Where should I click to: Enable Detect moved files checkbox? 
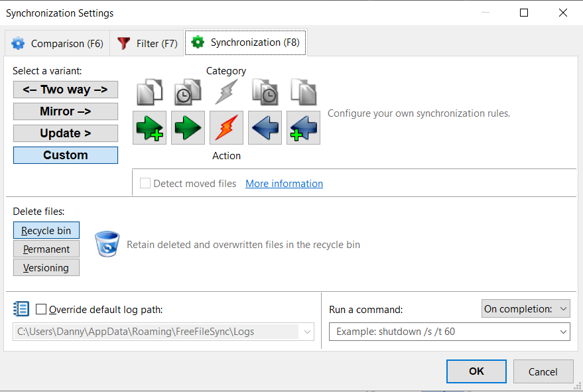pos(145,183)
